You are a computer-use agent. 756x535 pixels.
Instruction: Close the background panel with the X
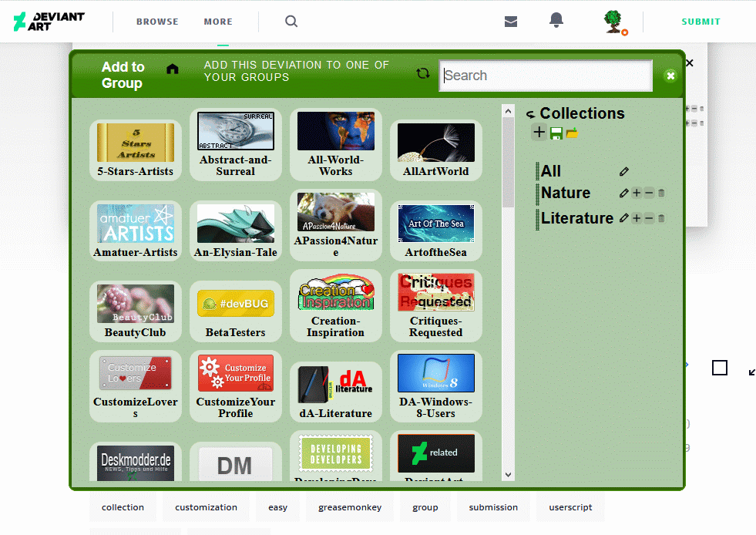coord(690,62)
